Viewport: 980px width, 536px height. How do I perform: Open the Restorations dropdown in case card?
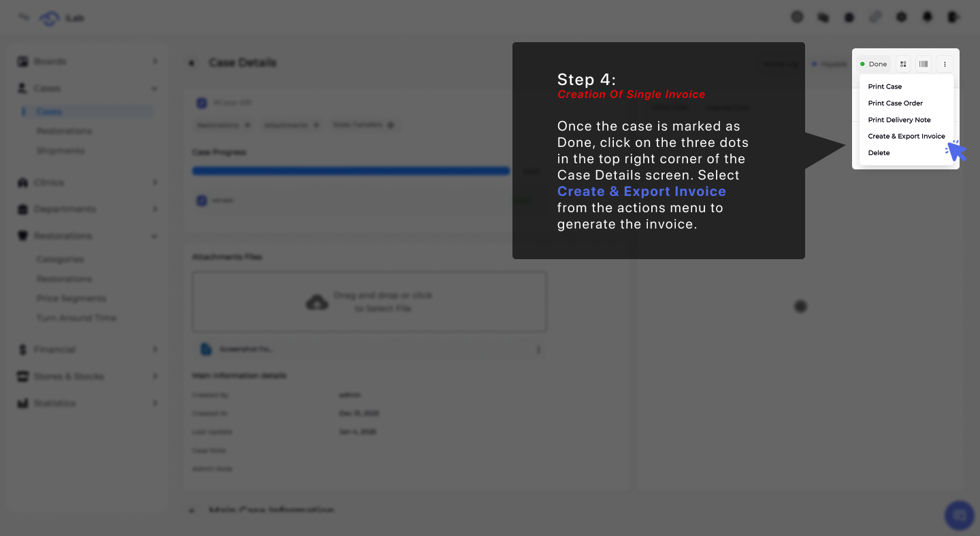click(x=223, y=125)
